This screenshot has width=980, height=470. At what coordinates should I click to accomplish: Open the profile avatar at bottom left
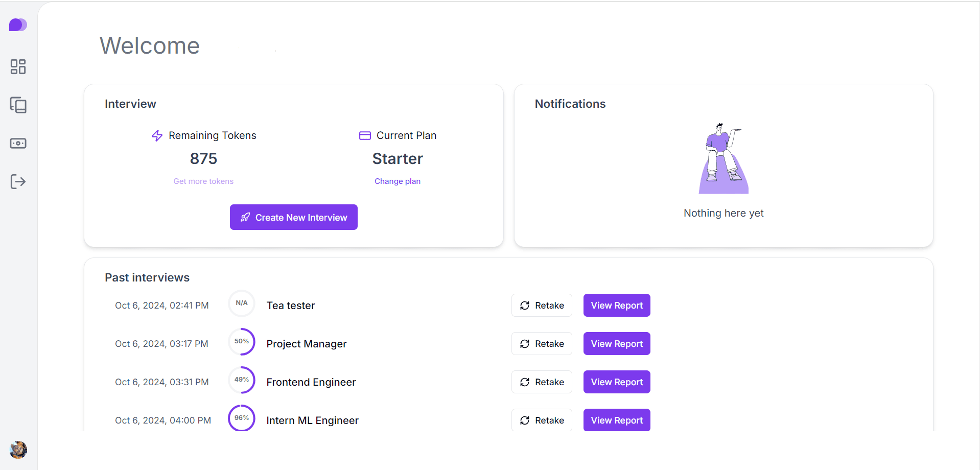click(x=18, y=450)
